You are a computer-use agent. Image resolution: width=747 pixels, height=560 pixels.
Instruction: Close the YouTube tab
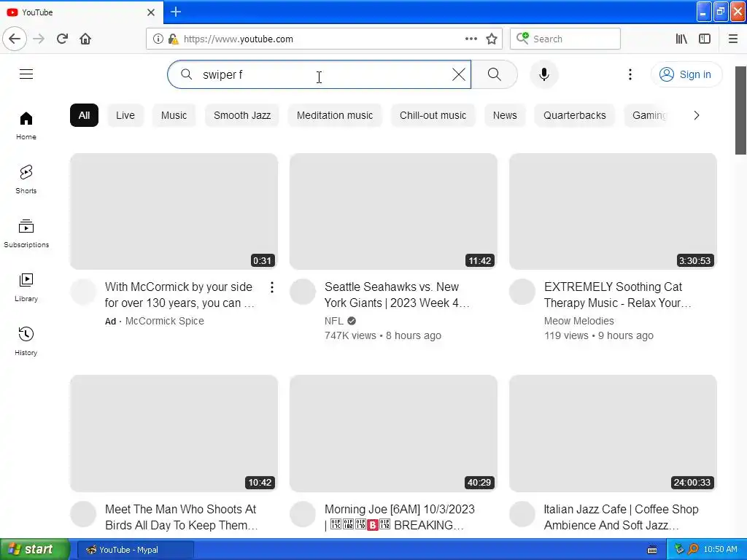151,12
